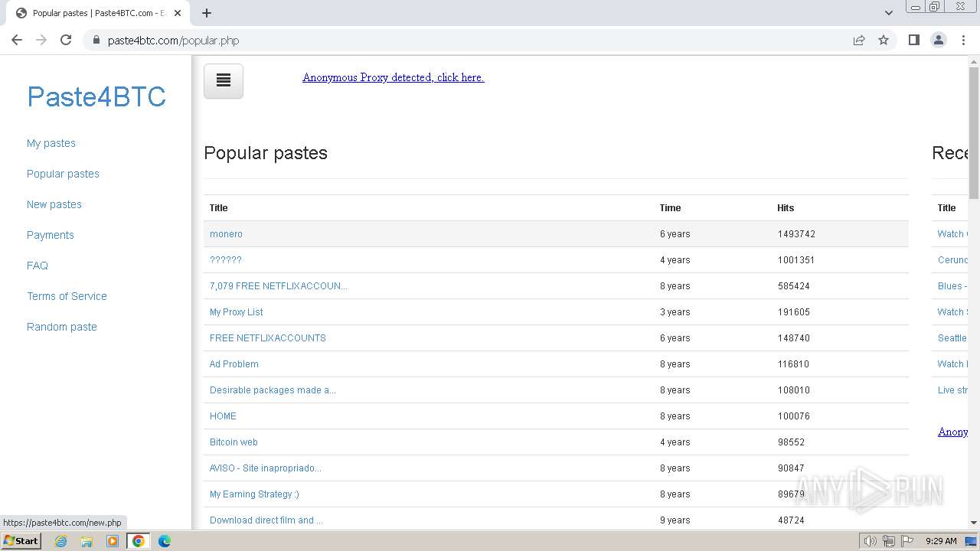Click the show desktop tray icon

pos(972,541)
